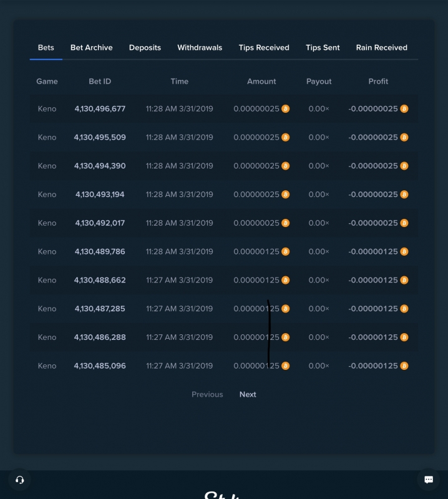The width and height of the screenshot is (448, 499).
Task: Click bitcoin icon in profit of bet 4,130,492,017
Action: pyautogui.click(x=404, y=223)
